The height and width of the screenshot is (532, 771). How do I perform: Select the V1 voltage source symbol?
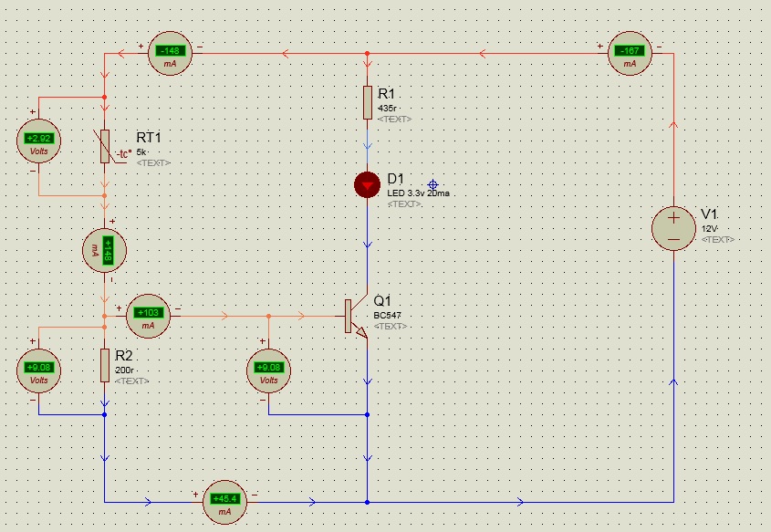(673, 229)
